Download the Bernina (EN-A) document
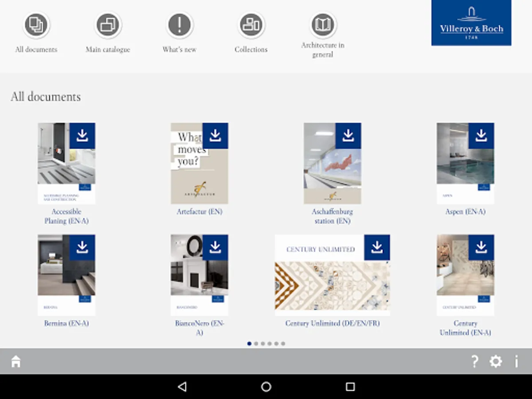Screen dimensions: 532x399 coord(82,247)
